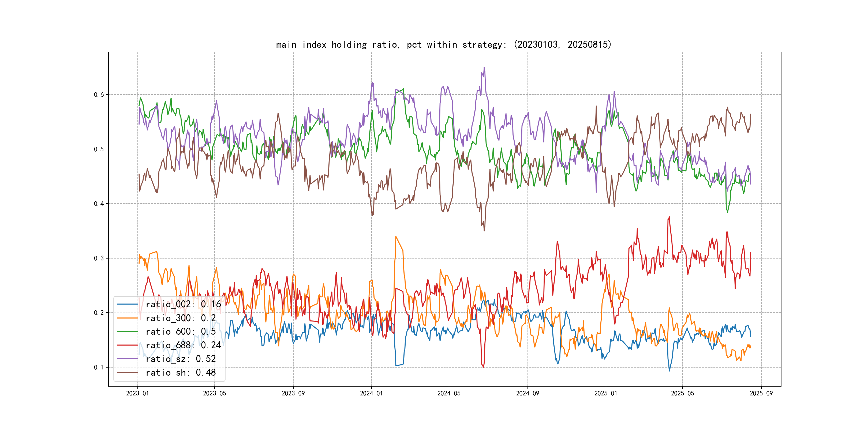This screenshot has width=868, height=434.
Task: Click the ratio_688 red legend line swatch
Action: pos(128,345)
